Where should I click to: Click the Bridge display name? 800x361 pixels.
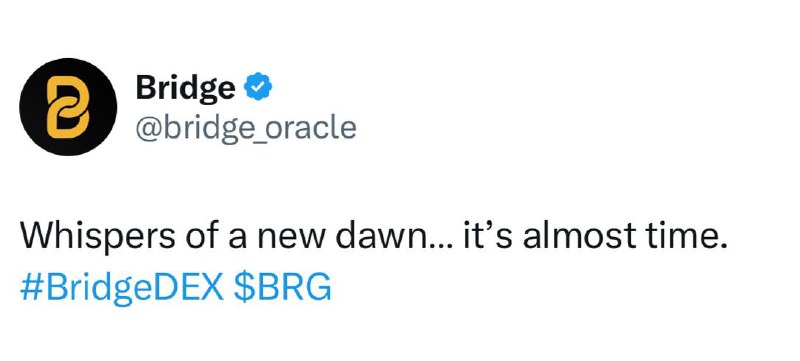[186, 89]
